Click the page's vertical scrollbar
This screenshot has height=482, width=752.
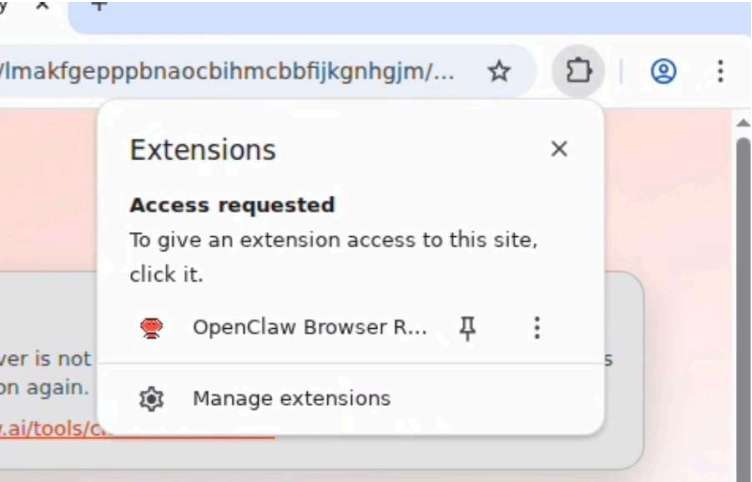click(x=743, y=300)
